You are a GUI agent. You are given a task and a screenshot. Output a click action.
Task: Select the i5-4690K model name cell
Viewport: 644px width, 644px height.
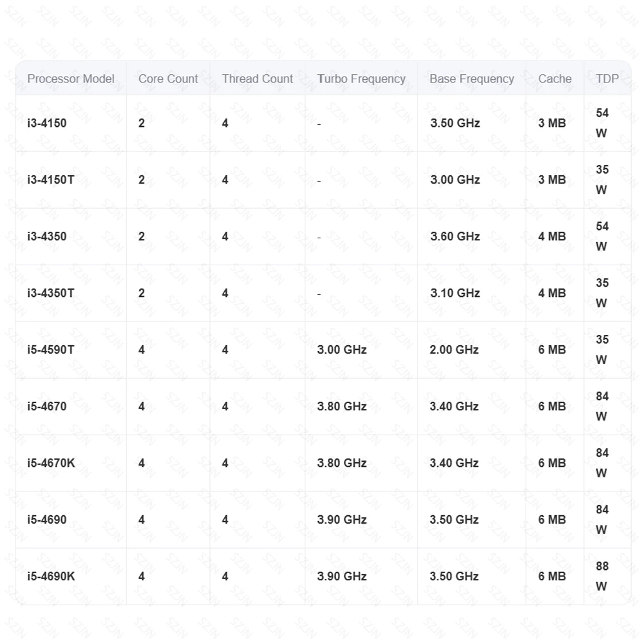pos(51,576)
